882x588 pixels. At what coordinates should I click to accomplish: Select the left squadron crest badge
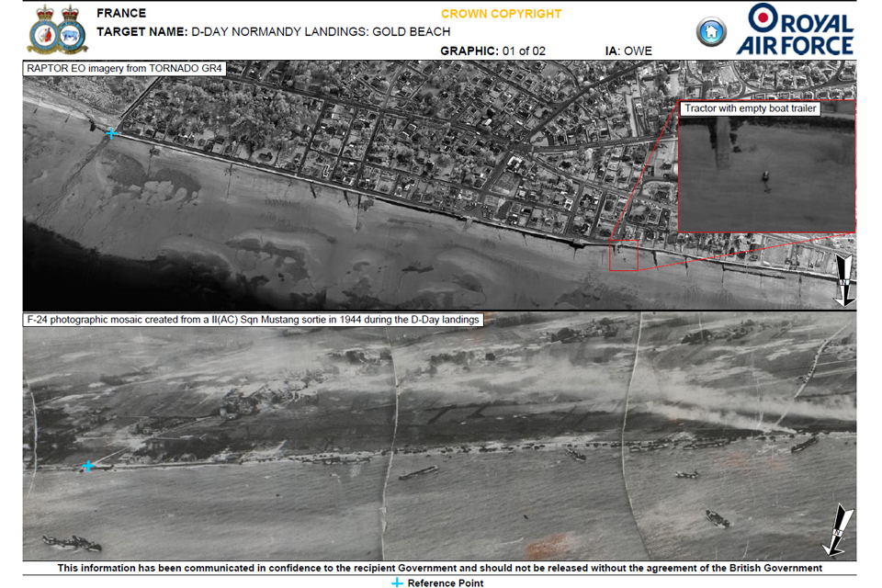[x=42, y=28]
